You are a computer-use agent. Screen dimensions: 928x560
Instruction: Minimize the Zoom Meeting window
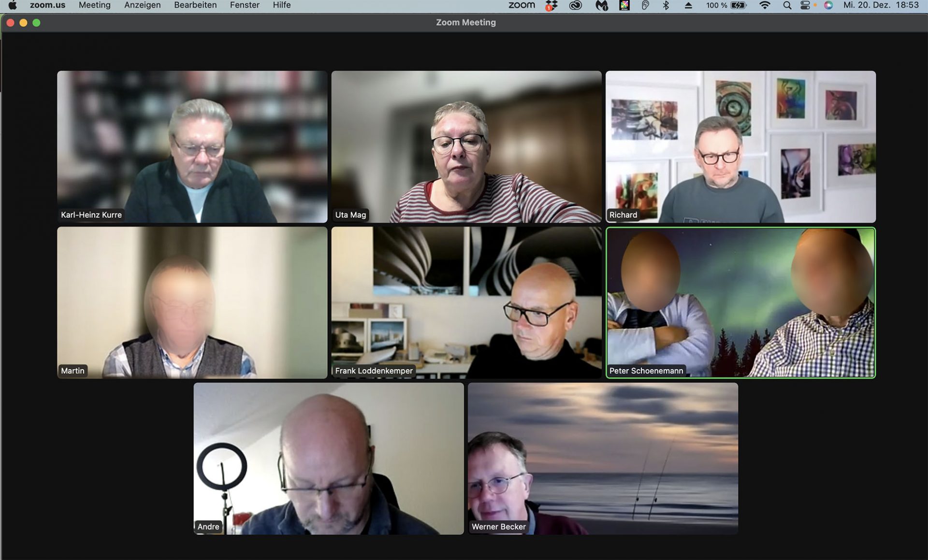(23, 23)
